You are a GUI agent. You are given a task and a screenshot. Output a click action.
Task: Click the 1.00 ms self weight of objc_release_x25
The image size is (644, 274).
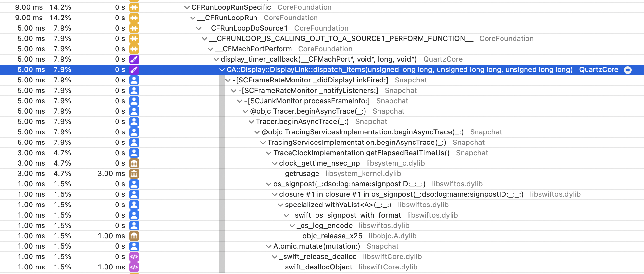coord(111,236)
